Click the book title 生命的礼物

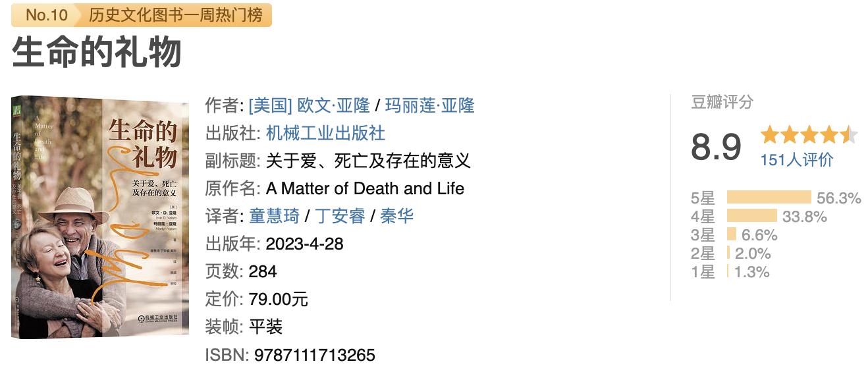[x=97, y=53]
